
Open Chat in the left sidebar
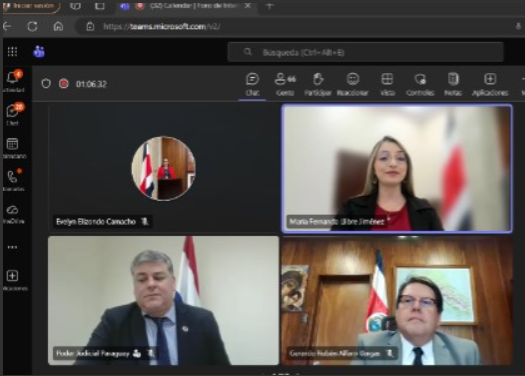[14, 114]
